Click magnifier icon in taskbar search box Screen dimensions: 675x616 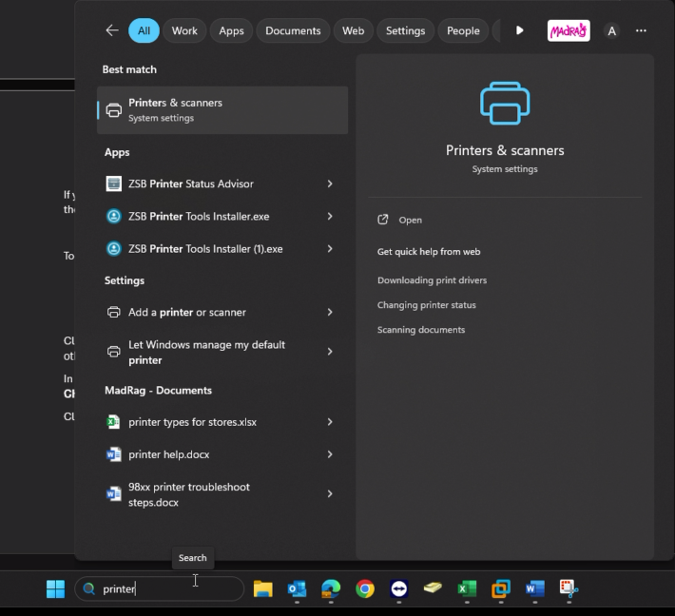click(x=88, y=588)
